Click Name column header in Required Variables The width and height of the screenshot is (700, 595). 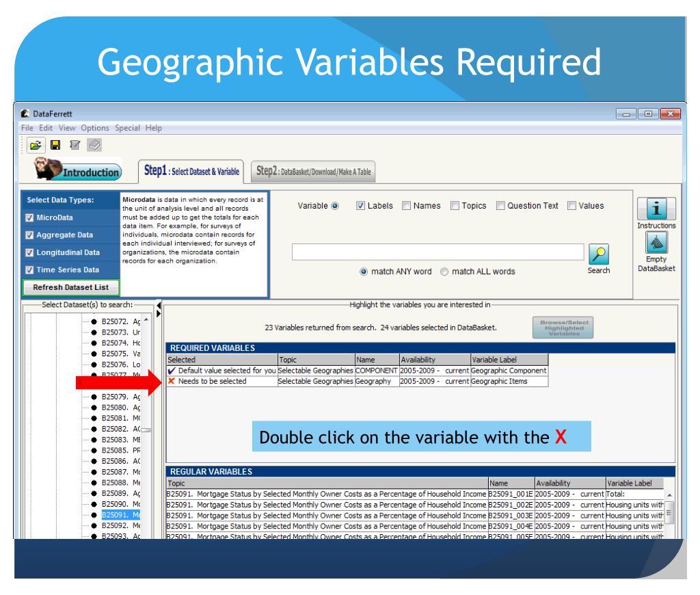377,360
